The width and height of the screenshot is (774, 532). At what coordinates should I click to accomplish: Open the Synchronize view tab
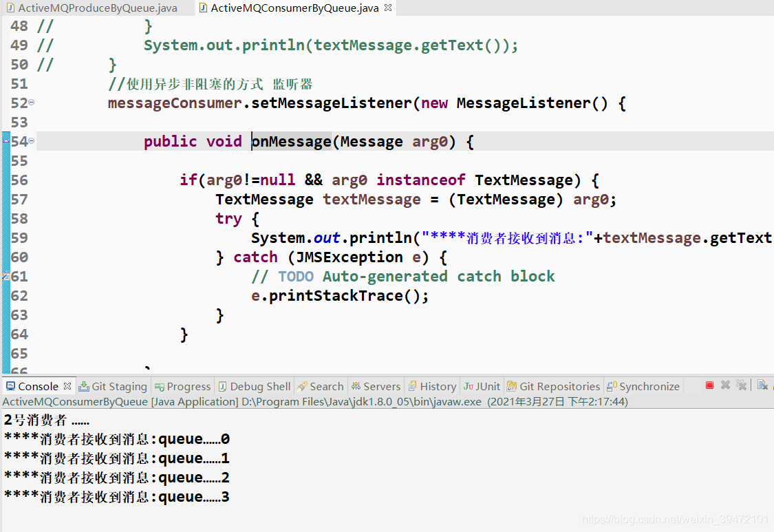coord(644,386)
